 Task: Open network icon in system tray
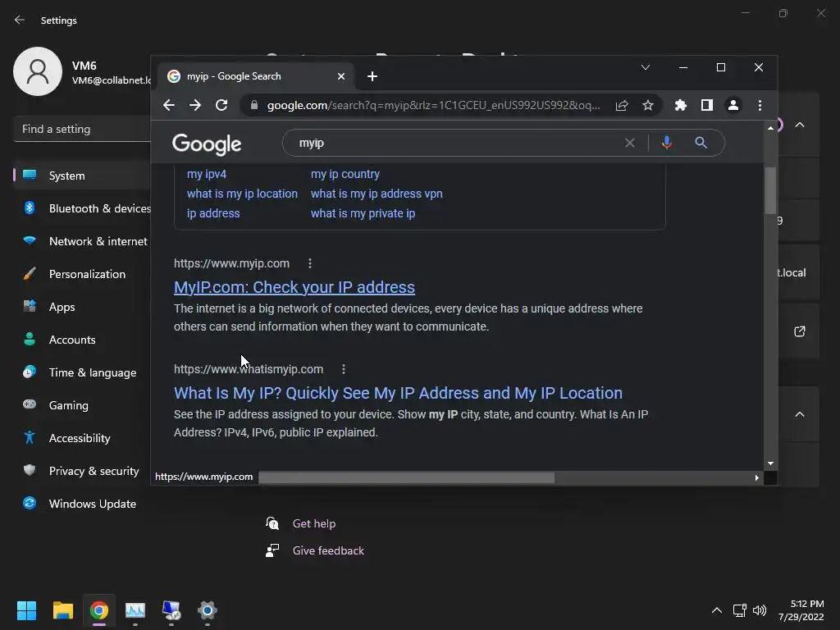(x=740, y=610)
